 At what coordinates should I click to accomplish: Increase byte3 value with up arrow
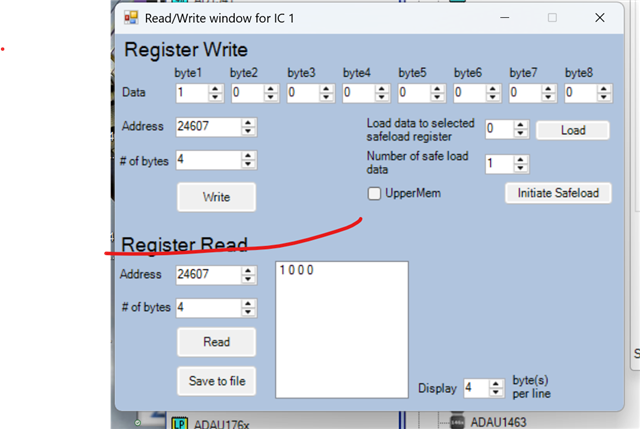tap(326, 88)
